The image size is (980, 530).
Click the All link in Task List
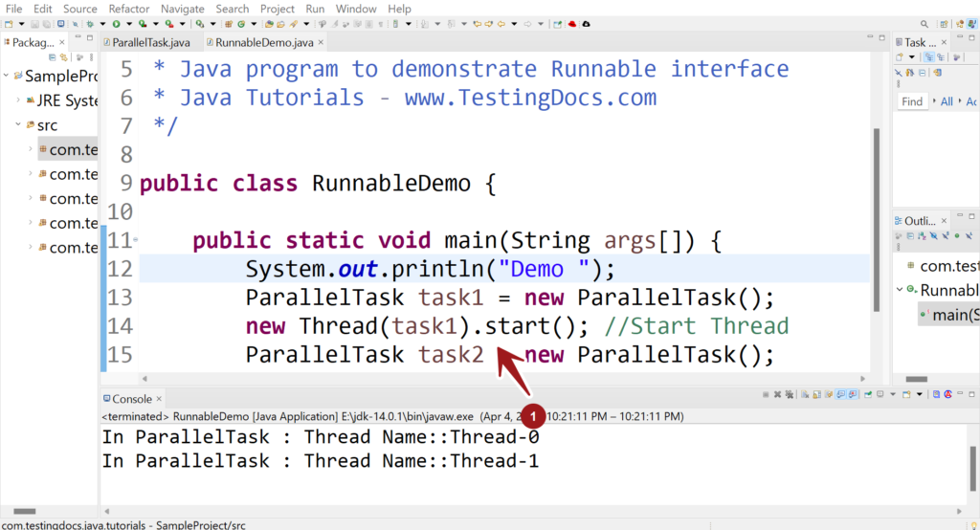[947, 101]
